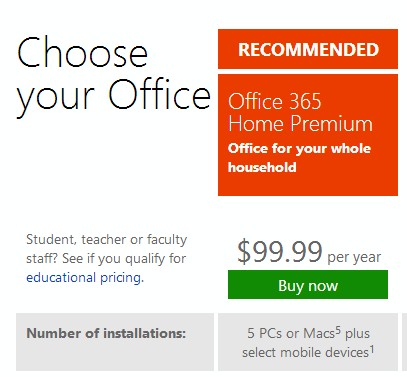Image resolution: width=407 pixels, height=377 pixels.
Task: Click the Choose your Office heading
Action: point(114,76)
